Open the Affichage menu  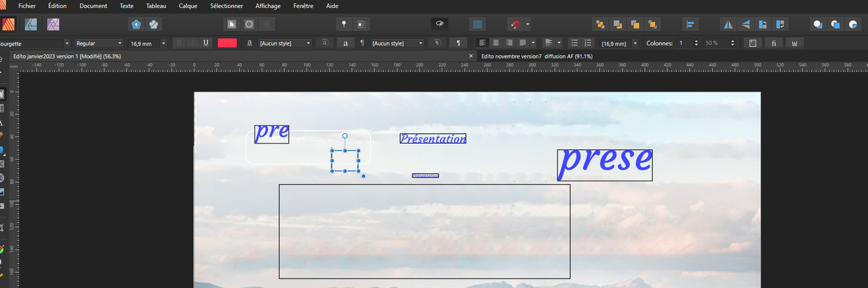pos(268,5)
